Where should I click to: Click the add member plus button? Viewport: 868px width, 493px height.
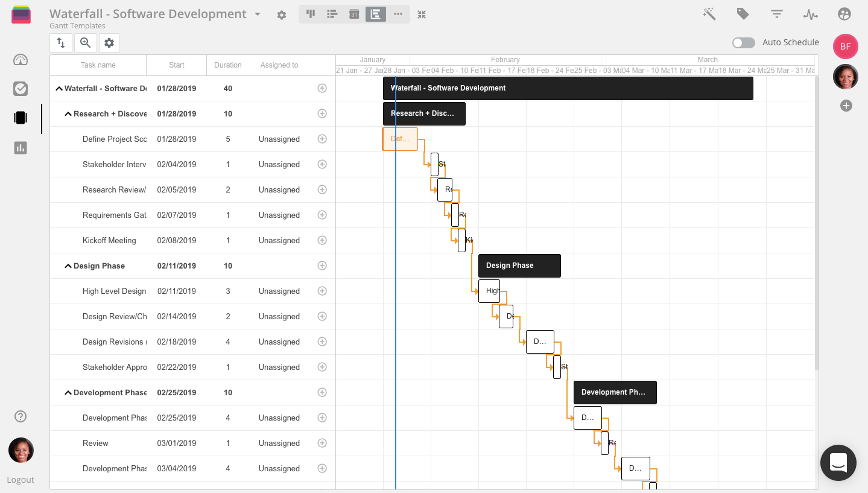point(846,106)
